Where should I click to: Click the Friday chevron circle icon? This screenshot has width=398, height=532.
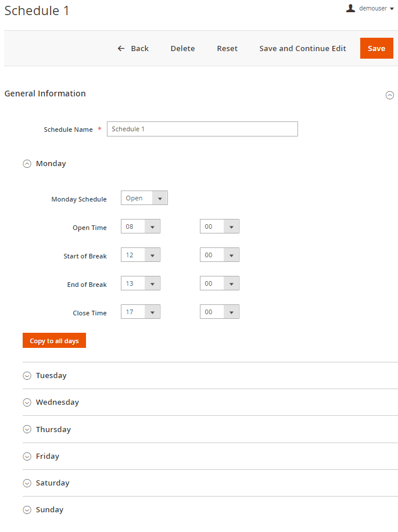pos(27,456)
